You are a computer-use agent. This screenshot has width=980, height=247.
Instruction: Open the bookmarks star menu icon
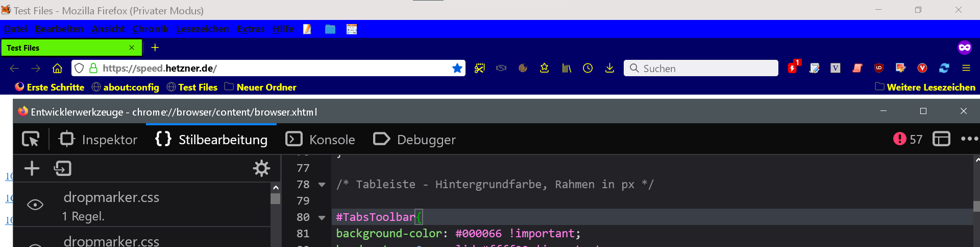click(545, 68)
